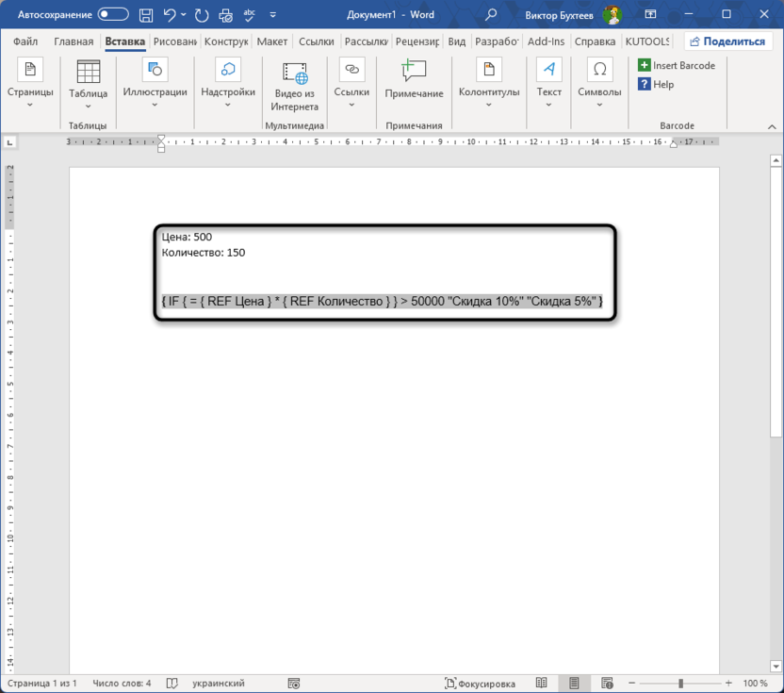Open the Макет ribbon tab
Screen dimensions: 784x693
[272, 41]
